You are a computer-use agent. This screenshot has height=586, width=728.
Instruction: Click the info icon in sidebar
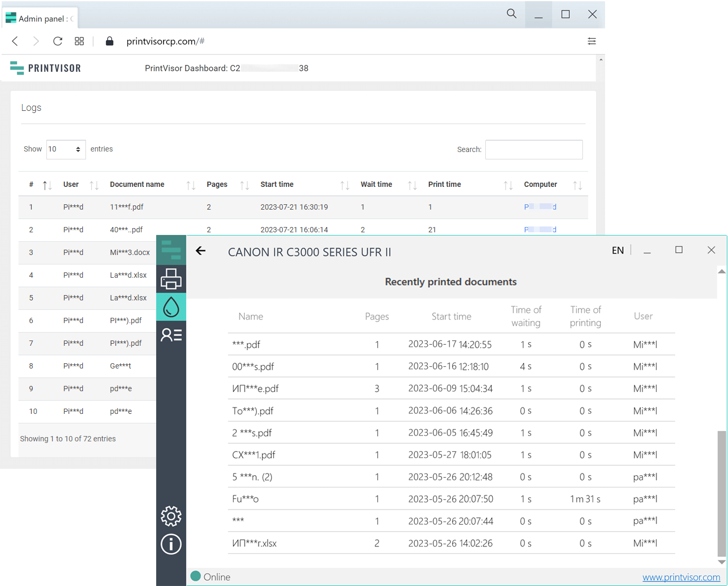171,544
